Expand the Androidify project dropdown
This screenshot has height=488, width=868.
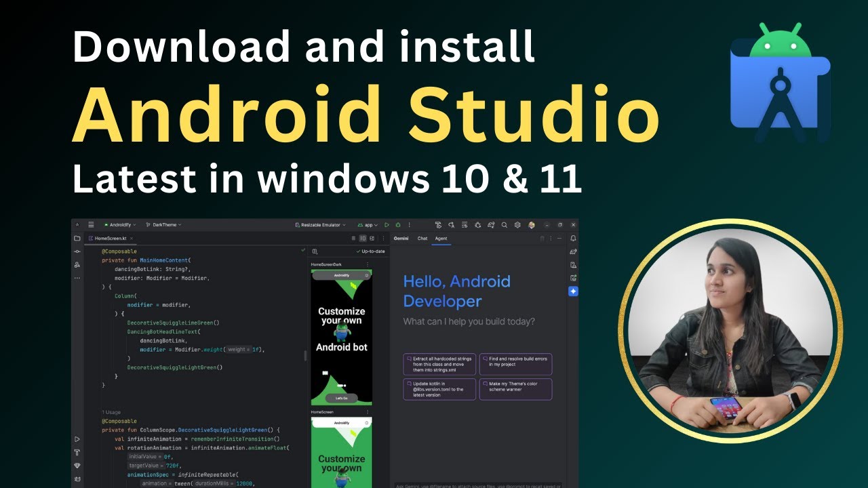(120, 225)
